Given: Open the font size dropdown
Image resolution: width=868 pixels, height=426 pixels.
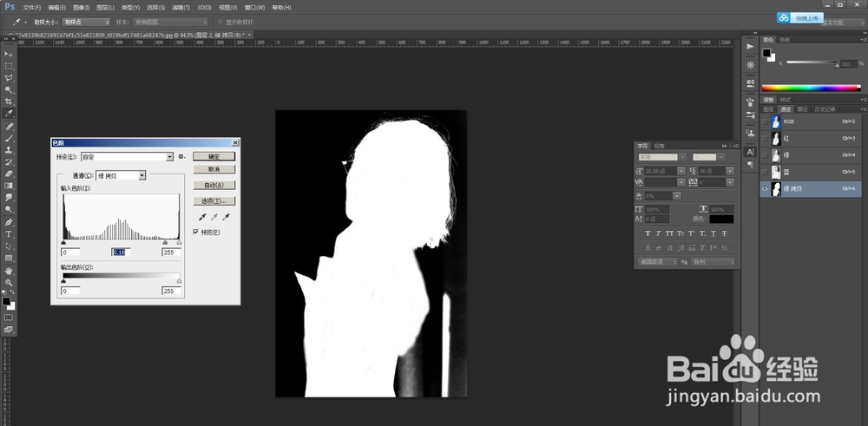Looking at the screenshot, I should click(665, 172).
